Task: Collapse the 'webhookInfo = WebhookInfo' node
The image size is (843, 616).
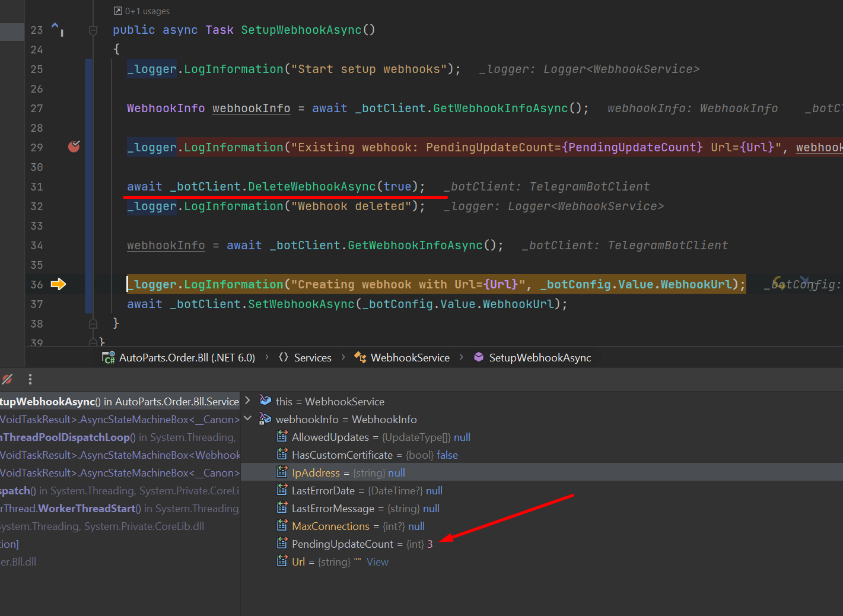Action: point(248,418)
